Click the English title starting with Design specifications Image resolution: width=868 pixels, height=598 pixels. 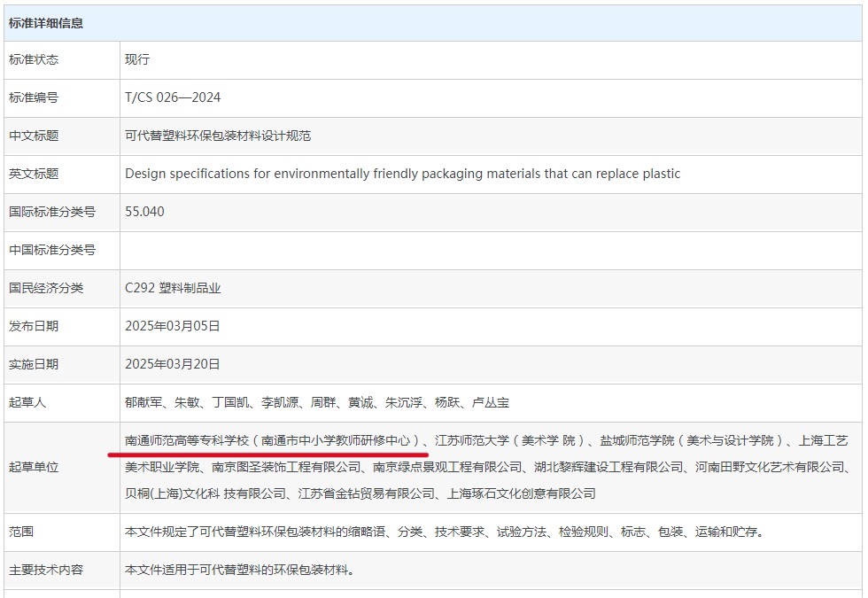click(x=402, y=174)
